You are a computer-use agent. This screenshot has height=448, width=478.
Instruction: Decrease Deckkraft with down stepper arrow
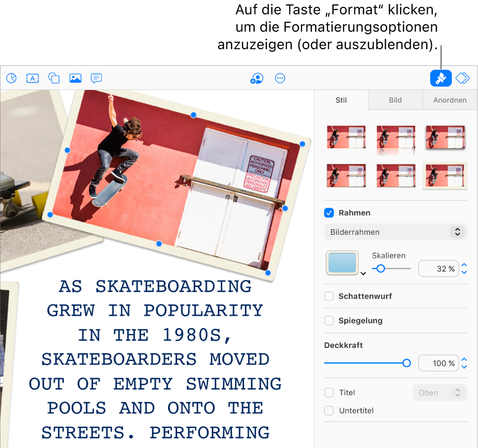[464, 367]
